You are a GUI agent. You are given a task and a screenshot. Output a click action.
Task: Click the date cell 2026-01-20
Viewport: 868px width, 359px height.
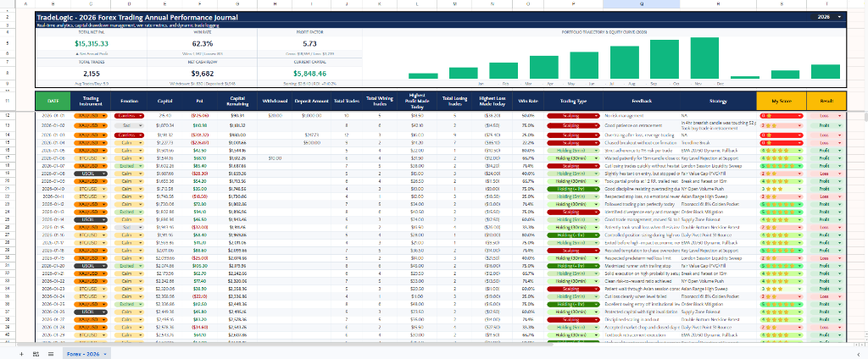click(53, 266)
